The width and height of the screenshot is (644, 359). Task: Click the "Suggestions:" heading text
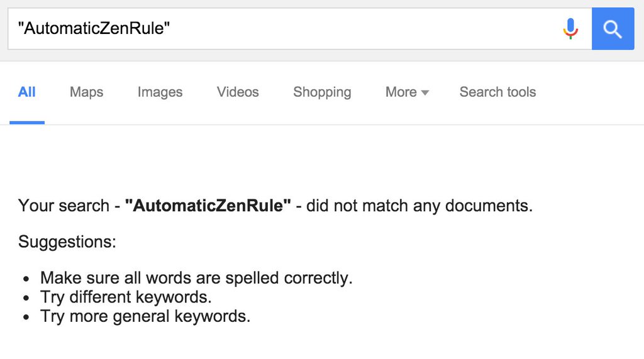(67, 242)
